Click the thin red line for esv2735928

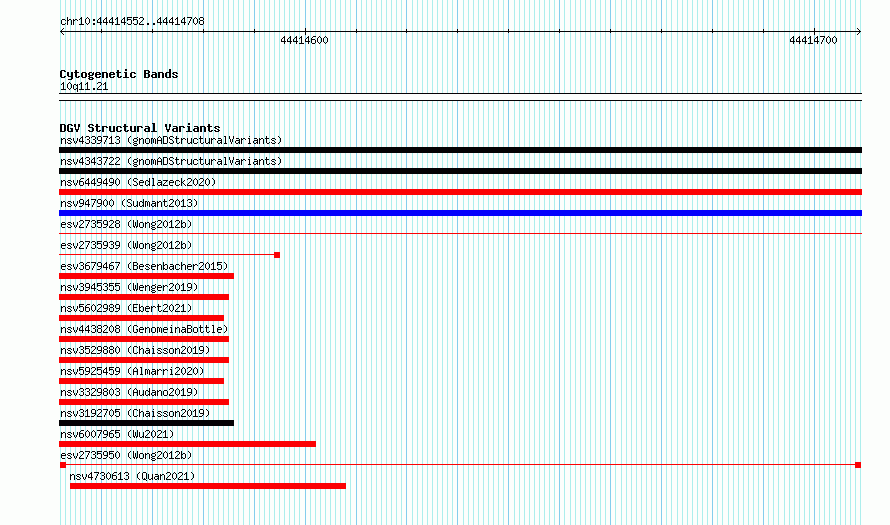click(460, 233)
